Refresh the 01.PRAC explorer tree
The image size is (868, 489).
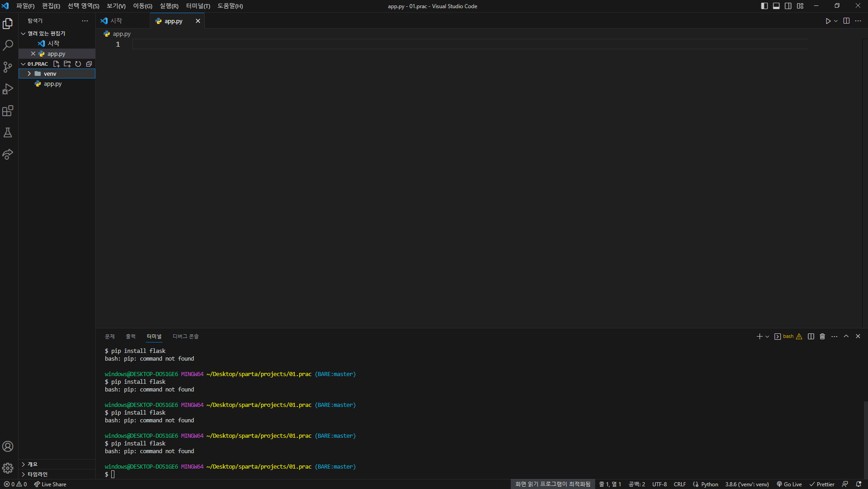tap(78, 64)
